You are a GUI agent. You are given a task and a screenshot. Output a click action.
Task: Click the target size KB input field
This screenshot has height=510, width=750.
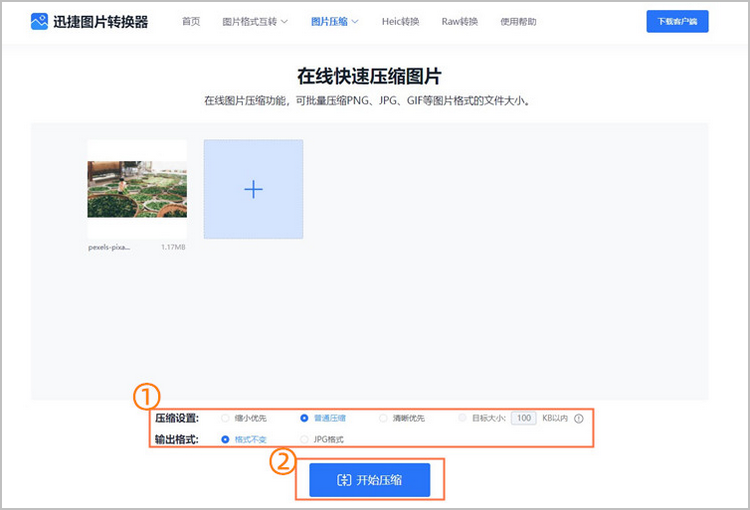(524, 418)
